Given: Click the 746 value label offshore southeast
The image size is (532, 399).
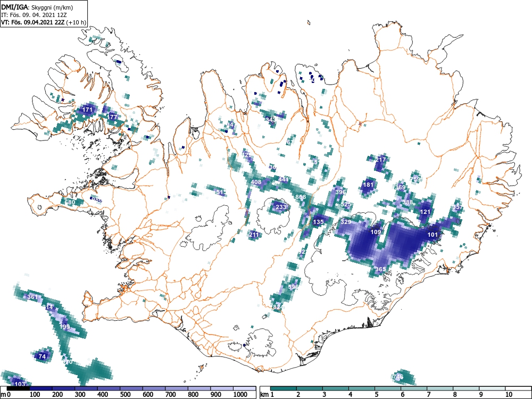Looking at the screenshot, I should 398,377.
